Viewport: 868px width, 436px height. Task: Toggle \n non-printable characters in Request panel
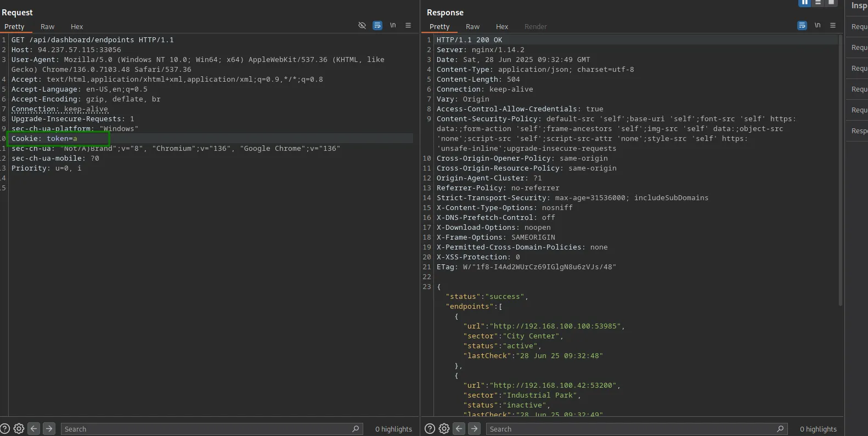click(x=393, y=26)
